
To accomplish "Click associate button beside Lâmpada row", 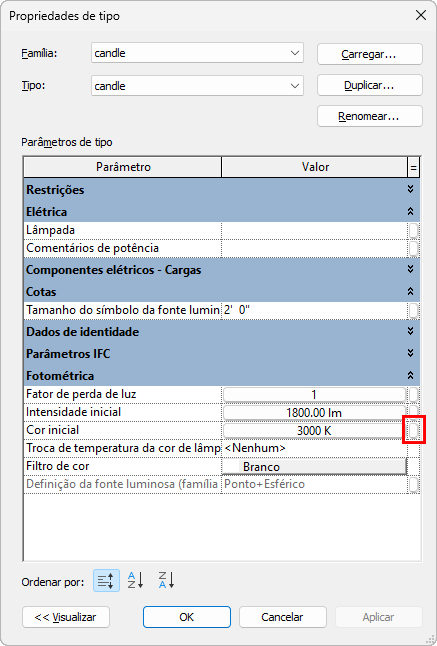I will (414, 230).
